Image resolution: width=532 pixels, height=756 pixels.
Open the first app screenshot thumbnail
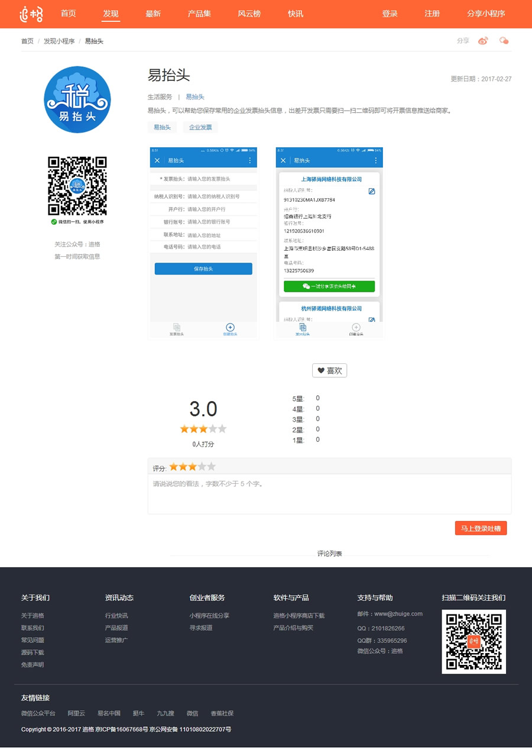point(204,243)
